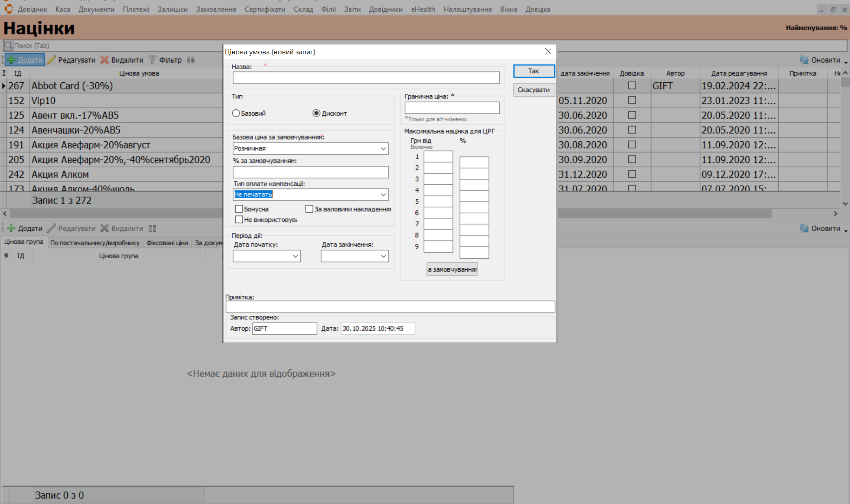Enable the Бонусна checkbox

[x=239, y=209]
